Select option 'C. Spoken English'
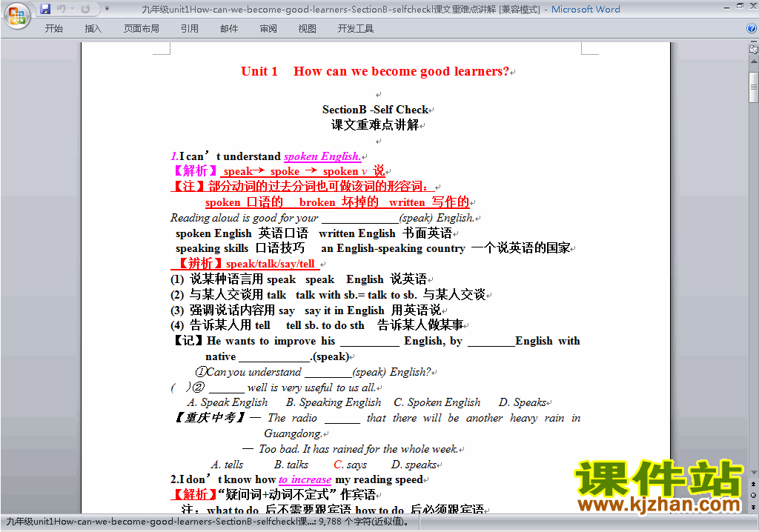 tap(437, 402)
